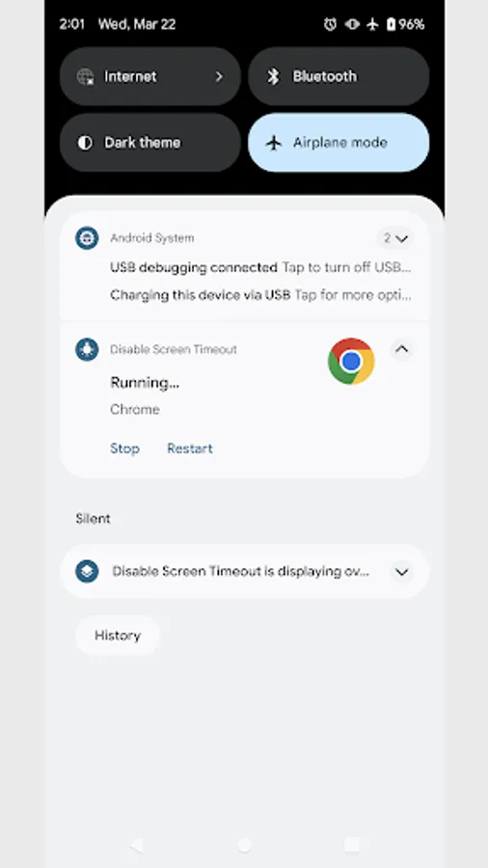Tap the Home navigation circle
Viewport: 488px width, 868px height.
pyautogui.click(x=244, y=845)
